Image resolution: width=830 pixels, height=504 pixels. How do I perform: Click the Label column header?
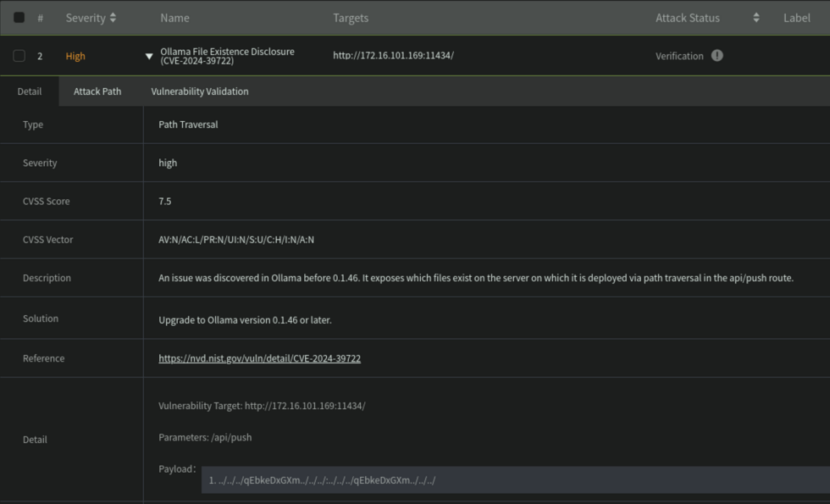(796, 17)
